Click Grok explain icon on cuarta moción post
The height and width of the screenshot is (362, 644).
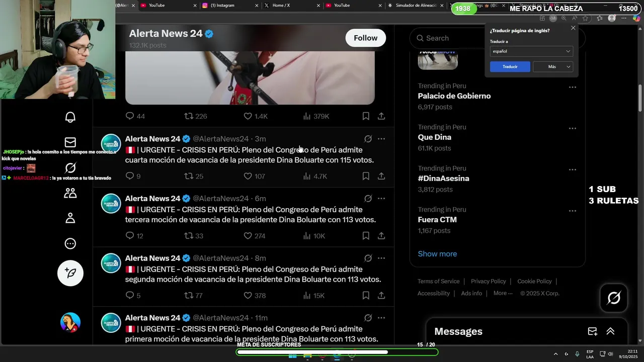[x=368, y=139]
